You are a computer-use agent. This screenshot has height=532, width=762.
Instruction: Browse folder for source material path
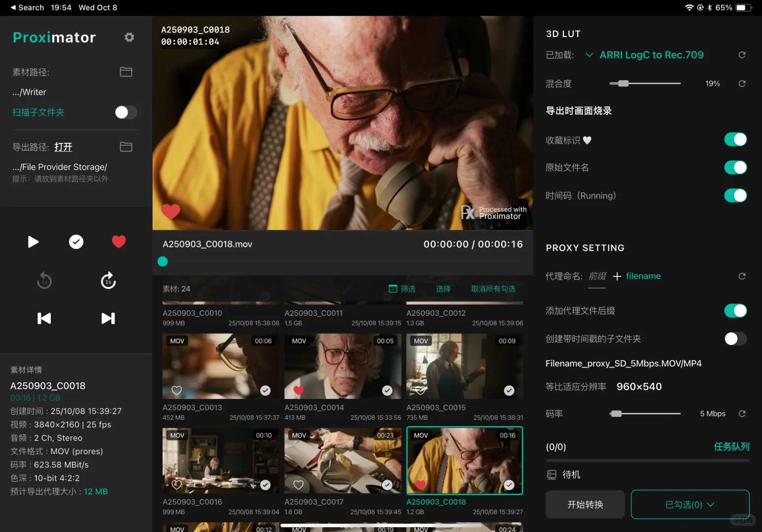(x=126, y=72)
